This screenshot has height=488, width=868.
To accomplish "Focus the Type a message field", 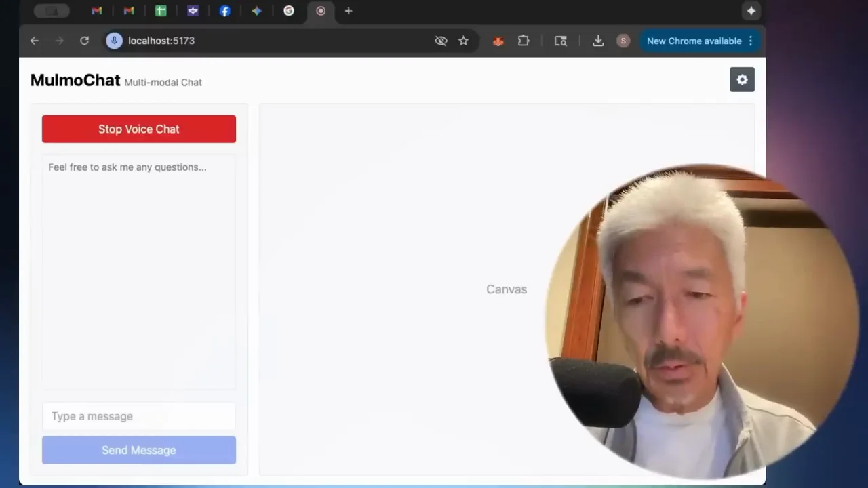I will tap(139, 416).
